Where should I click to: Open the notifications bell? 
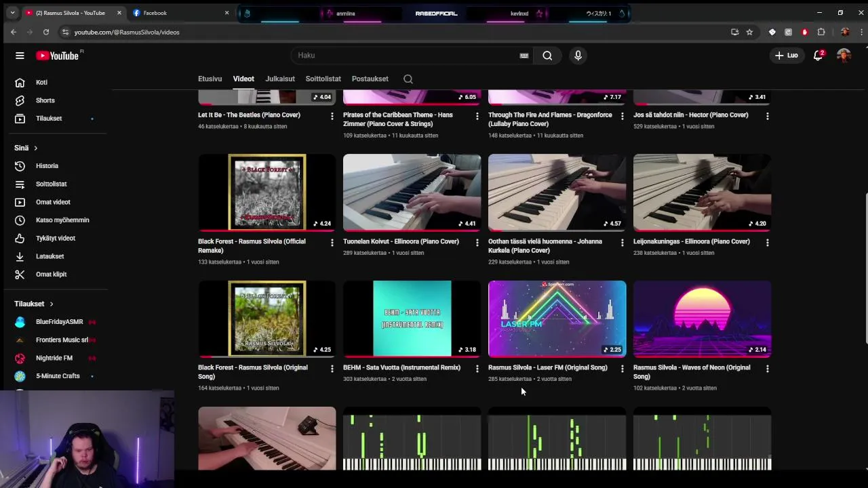click(x=818, y=56)
